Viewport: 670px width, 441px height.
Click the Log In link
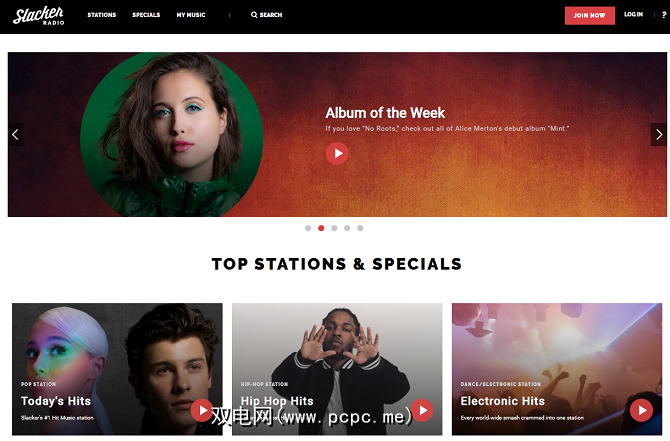pyautogui.click(x=633, y=15)
